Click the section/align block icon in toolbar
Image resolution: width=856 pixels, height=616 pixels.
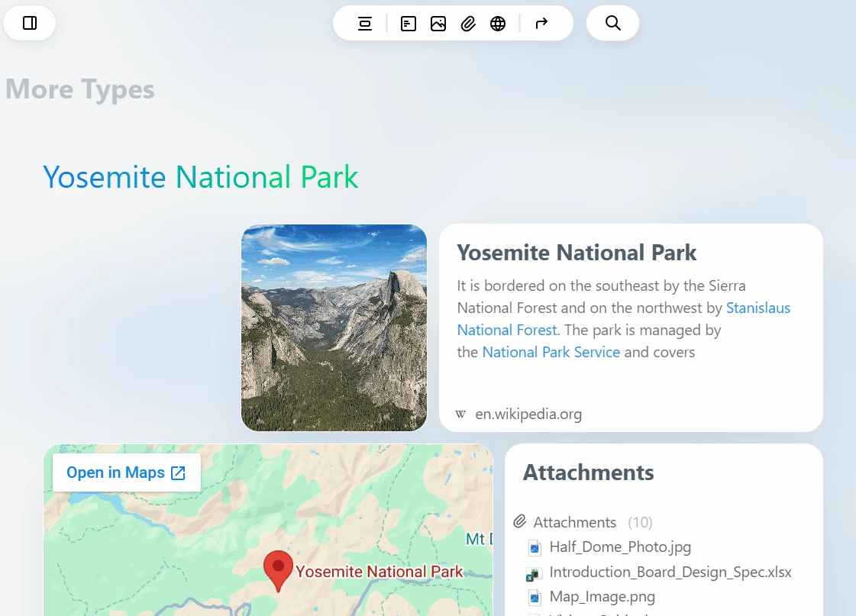365,24
